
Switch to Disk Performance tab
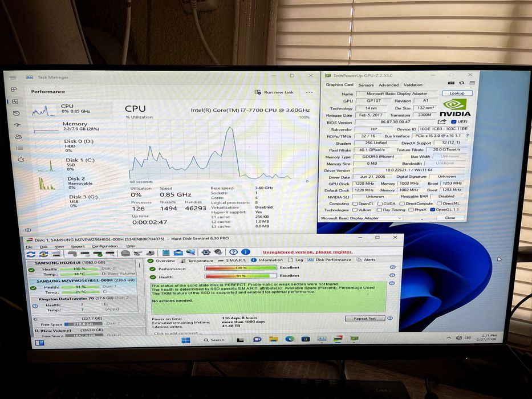(330, 259)
